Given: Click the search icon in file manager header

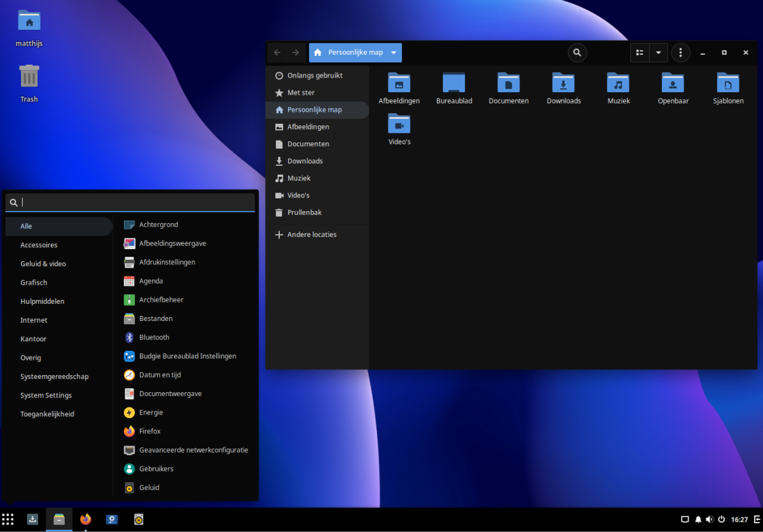Looking at the screenshot, I should coord(577,53).
